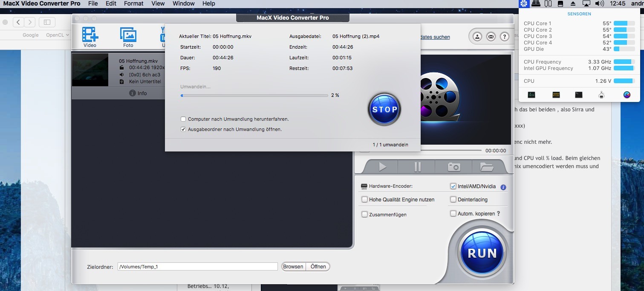This screenshot has height=291, width=644.
Task: Click the battery status menu bar icon
Action: click(549, 3)
